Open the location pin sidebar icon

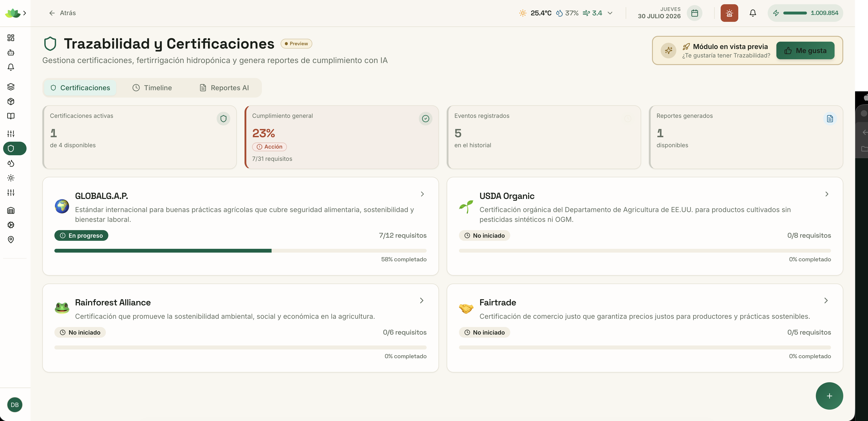point(11,239)
